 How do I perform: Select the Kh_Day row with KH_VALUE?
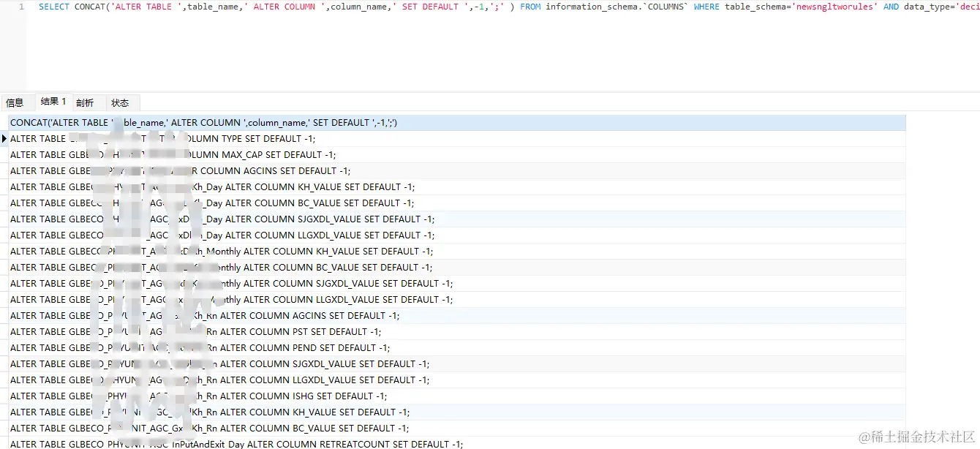point(457,187)
